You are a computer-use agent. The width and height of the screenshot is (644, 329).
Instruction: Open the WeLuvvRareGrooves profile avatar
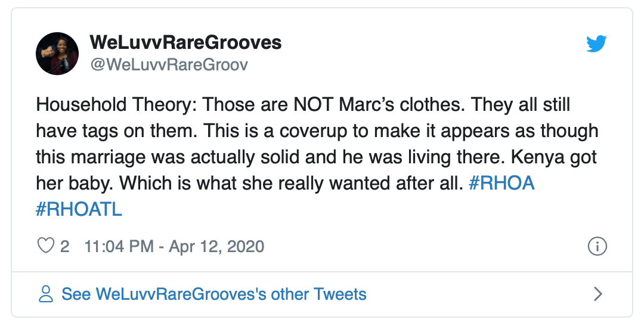point(58,53)
